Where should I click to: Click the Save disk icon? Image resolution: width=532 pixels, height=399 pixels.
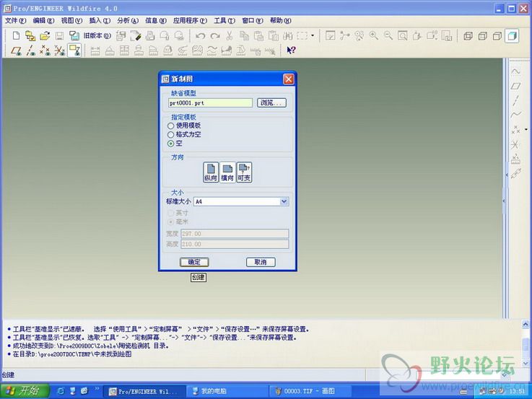point(59,35)
